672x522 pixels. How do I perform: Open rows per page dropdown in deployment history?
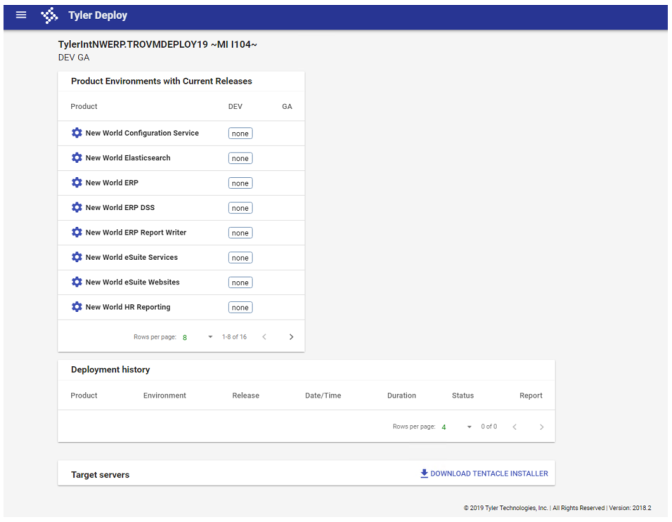click(x=457, y=427)
